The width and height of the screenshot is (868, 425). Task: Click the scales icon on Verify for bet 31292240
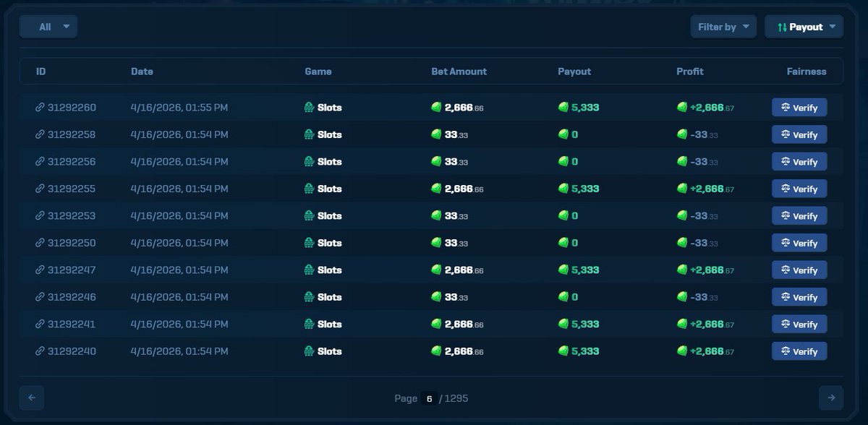click(785, 351)
